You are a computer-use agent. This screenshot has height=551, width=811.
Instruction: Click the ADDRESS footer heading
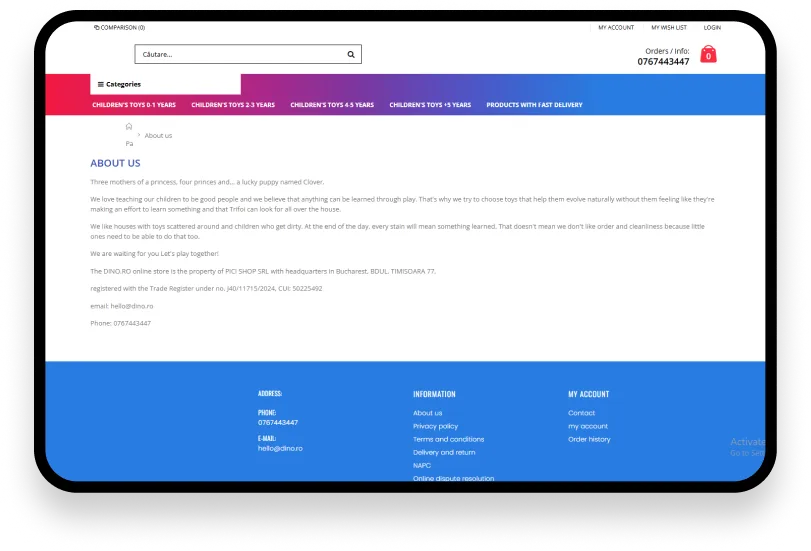(x=270, y=394)
